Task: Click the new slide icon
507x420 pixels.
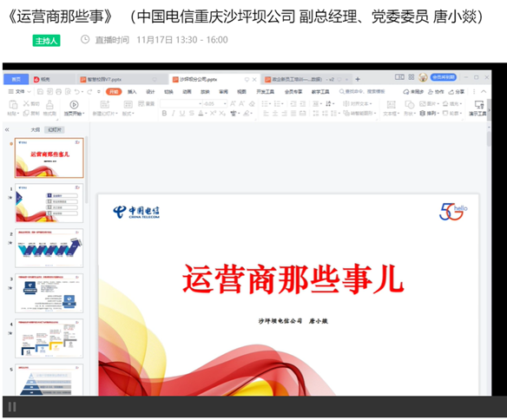Action: [104, 104]
